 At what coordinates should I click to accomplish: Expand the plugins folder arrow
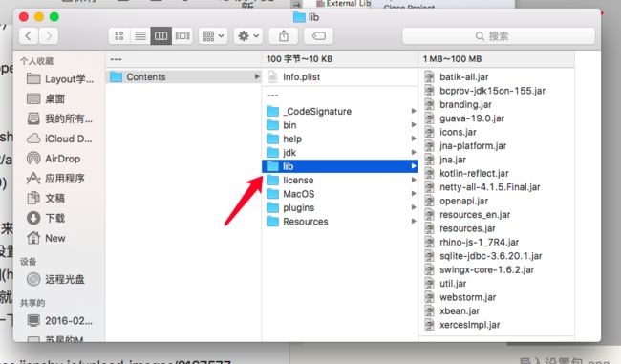click(414, 207)
